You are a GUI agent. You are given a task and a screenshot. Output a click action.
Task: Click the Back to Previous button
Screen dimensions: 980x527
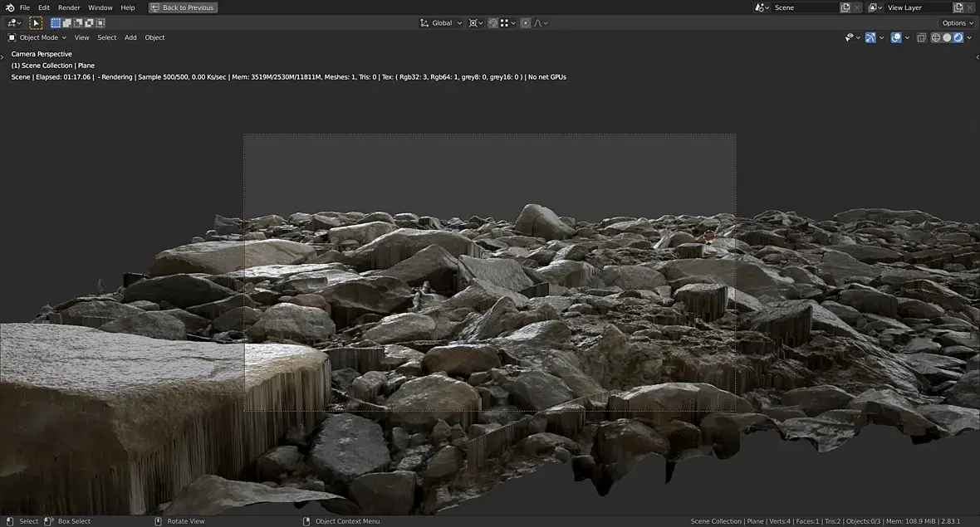[x=183, y=7]
